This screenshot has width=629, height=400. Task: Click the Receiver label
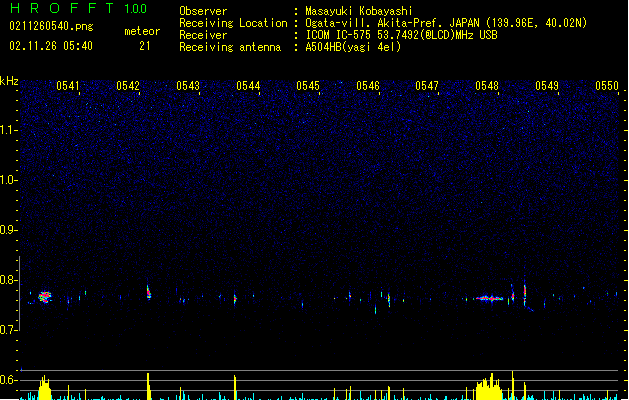pos(203,35)
